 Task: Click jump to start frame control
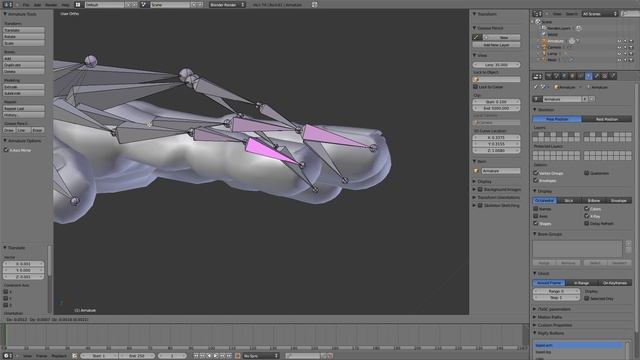196,356
